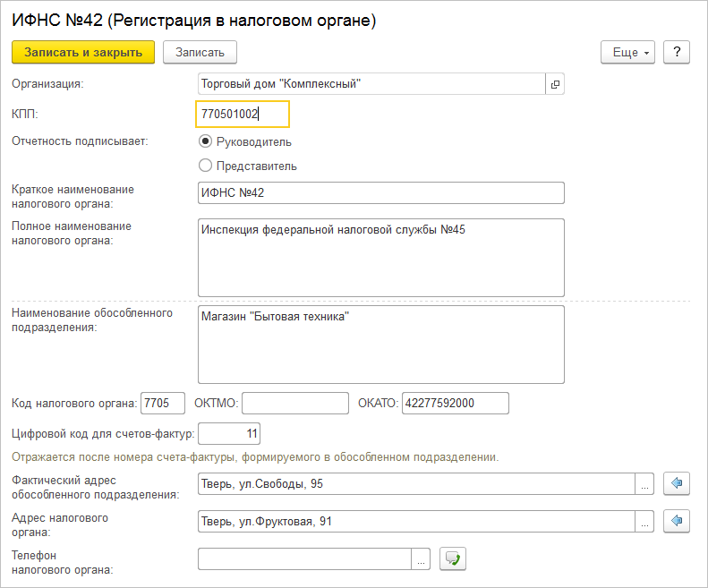The image size is (708, 588).
Task: Click the ОКТМО label
Action: [216, 403]
